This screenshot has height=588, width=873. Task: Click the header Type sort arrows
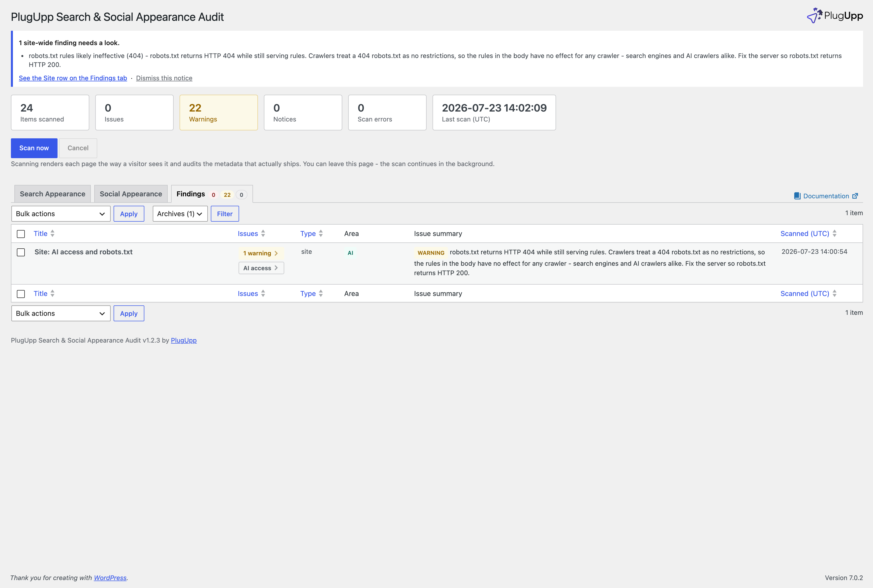pos(321,233)
